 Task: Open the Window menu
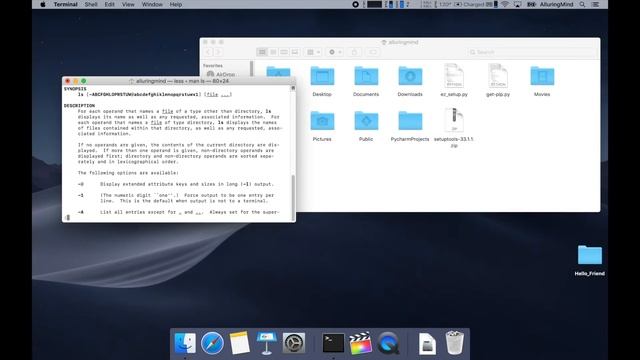[152, 4]
